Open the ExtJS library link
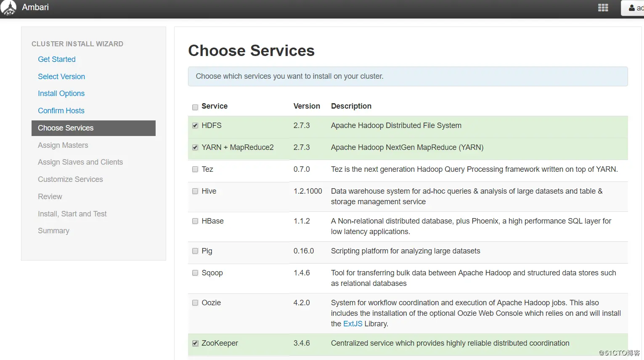The height and width of the screenshot is (360, 644). tap(352, 324)
